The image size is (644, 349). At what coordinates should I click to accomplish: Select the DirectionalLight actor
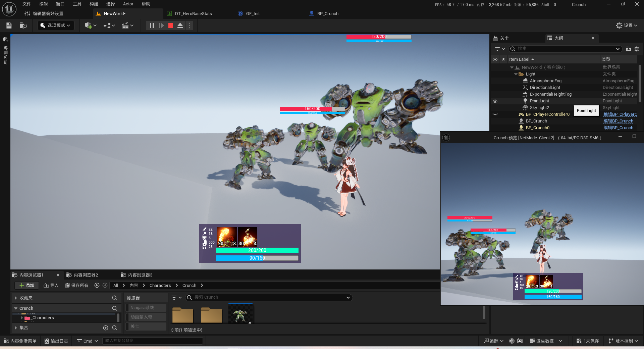pyautogui.click(x=545, y=88)
